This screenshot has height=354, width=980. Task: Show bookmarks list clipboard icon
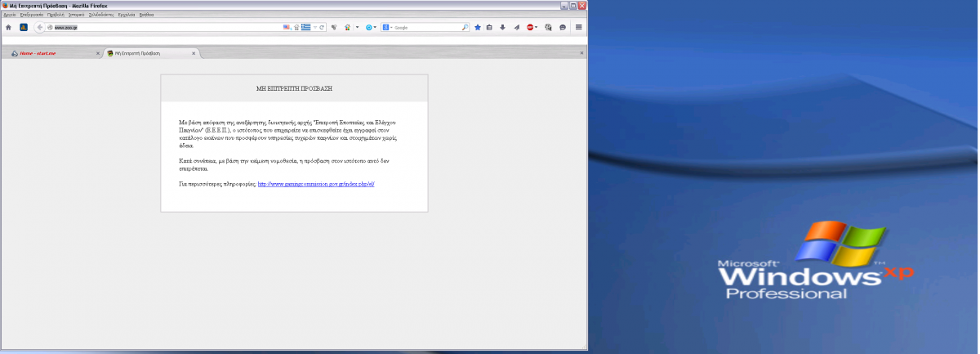[489, 27]
